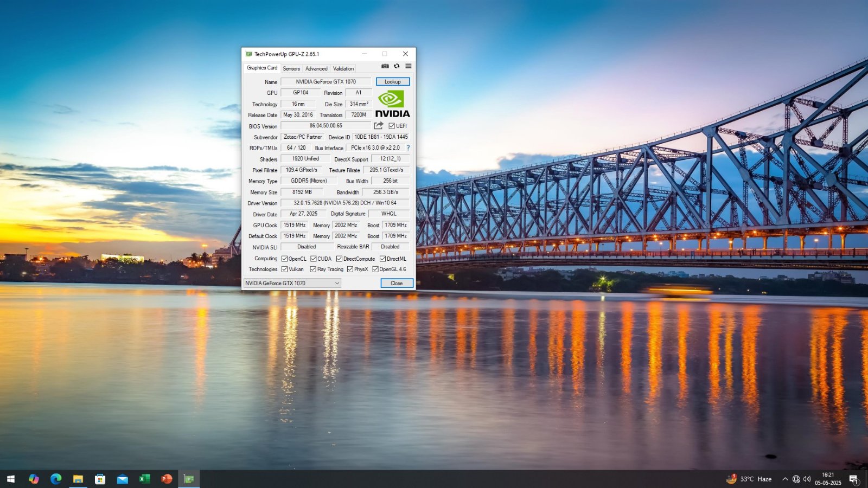Switch to the Sensors tab
The image size is (868, 488).
291,68
